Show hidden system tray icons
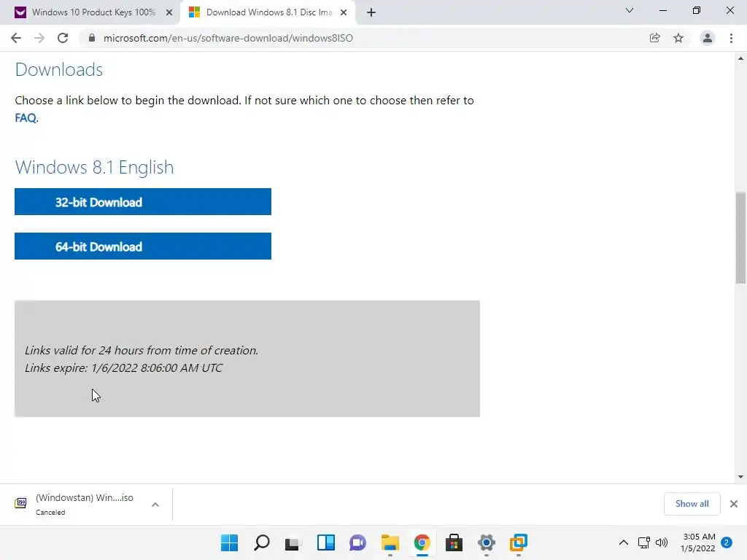The image size is (747, 560). pyautogui.click(x=623, y=542)
